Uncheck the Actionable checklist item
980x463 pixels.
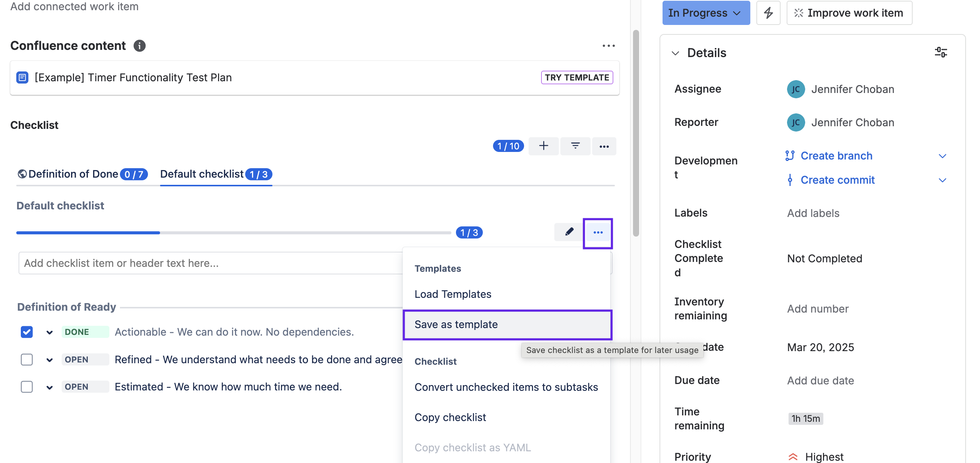pos(26,332)
